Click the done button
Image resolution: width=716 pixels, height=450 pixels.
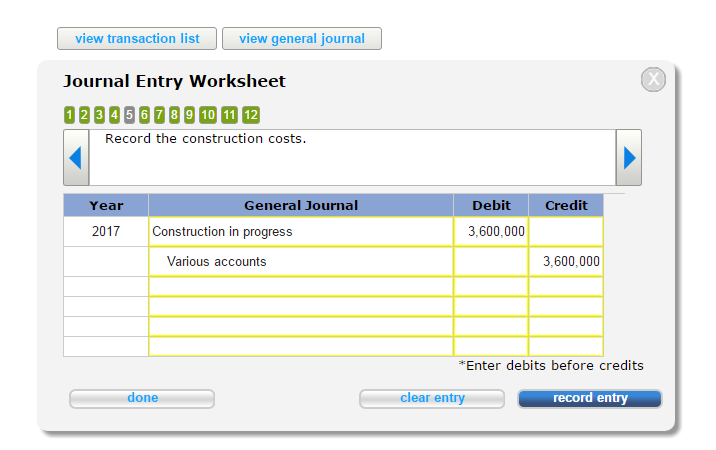click(142, 398)
